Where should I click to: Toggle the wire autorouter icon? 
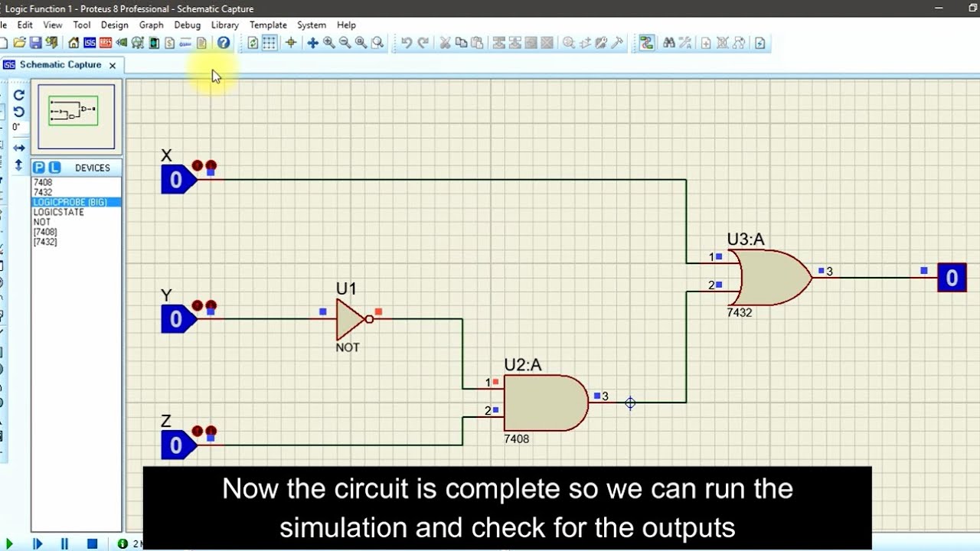coord(647,43)
